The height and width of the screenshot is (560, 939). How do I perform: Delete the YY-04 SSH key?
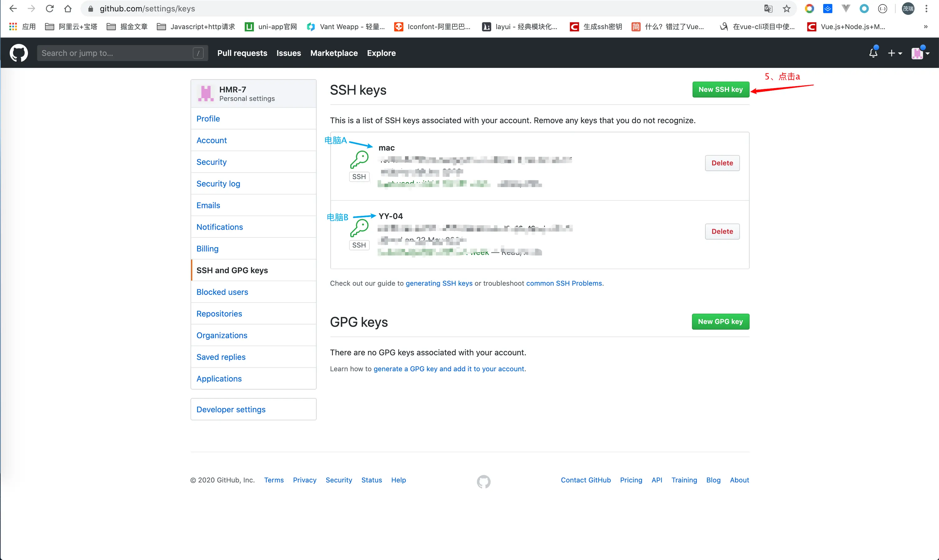(722, 231)
